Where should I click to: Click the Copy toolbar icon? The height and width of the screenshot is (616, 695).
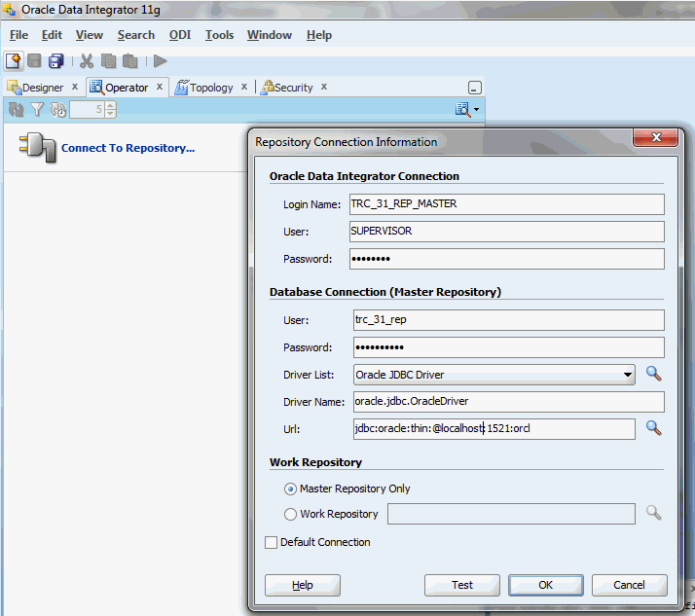108,60
